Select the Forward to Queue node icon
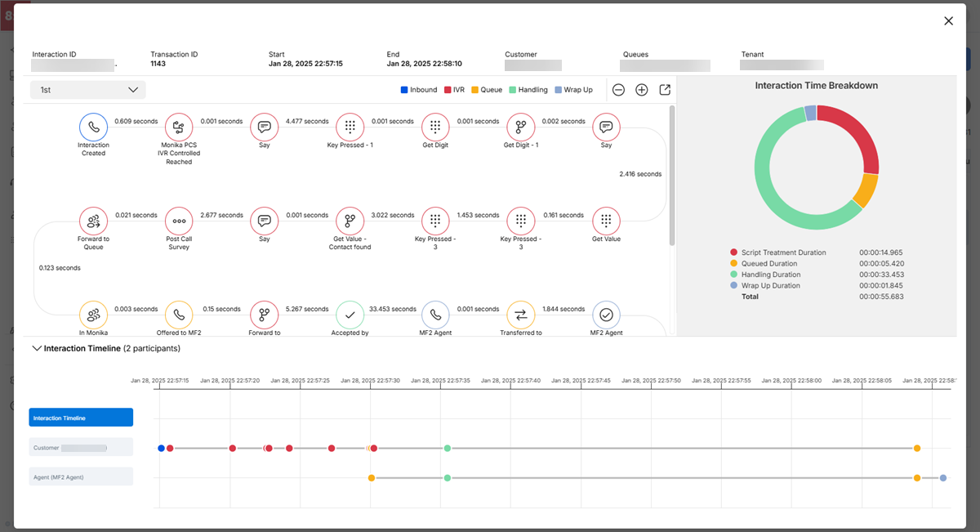The width and height of the screenshot is (980, 532). [x=93, y=221]
